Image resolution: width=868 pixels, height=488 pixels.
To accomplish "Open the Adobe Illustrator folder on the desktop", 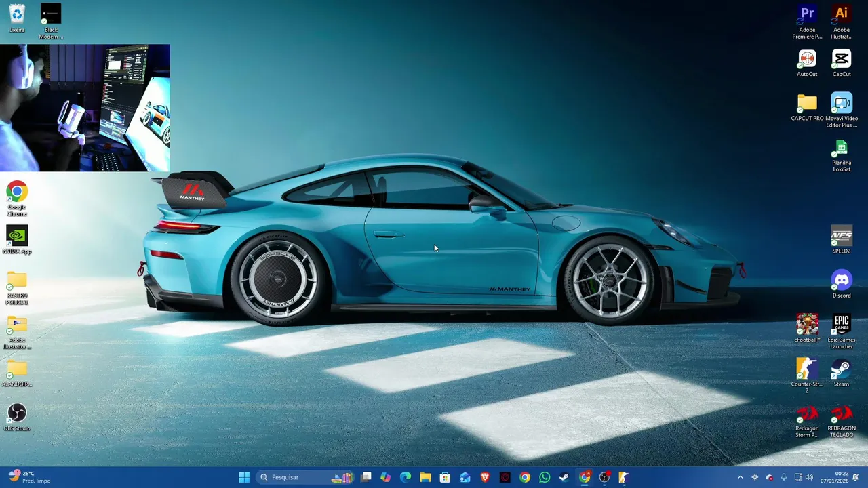I will [x=17, y=332].
